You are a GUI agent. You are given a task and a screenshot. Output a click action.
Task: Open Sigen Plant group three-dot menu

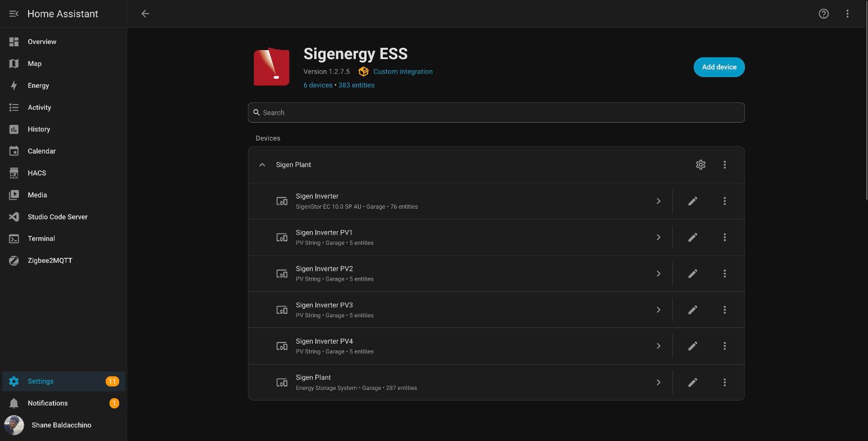point(725,165)
